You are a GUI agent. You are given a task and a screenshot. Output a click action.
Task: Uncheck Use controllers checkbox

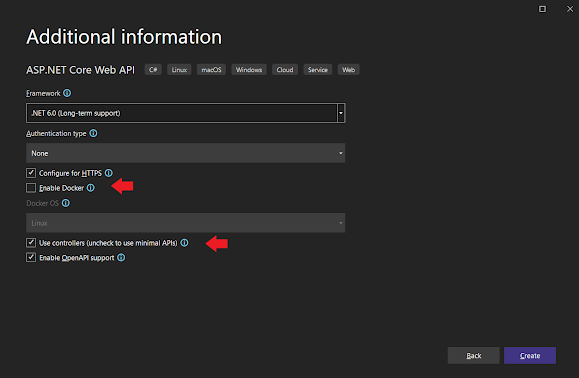click(31, 243)
